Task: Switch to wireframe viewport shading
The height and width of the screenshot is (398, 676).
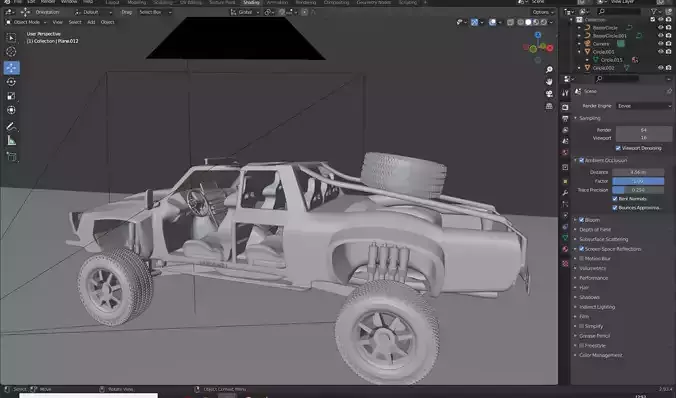Action: pos(521,22)
